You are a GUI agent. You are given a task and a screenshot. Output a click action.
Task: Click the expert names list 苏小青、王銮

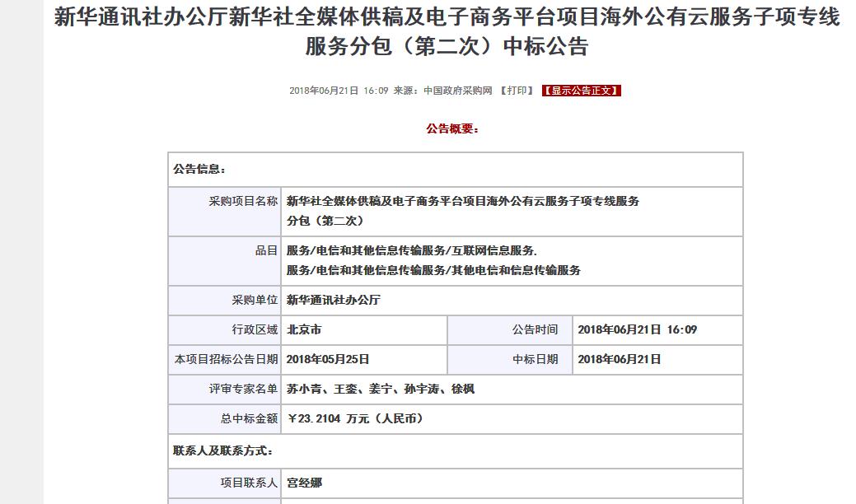pyautogui.click(x=381, y=389)
